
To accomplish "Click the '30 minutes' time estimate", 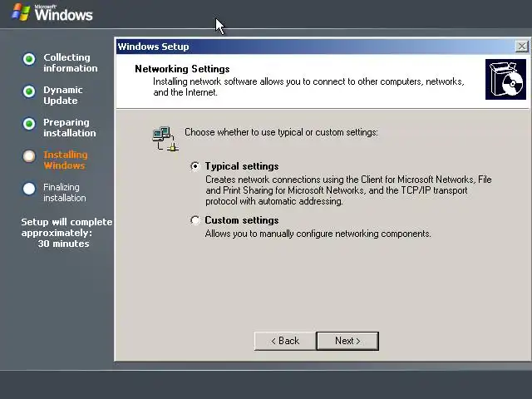I will (63, 244).
